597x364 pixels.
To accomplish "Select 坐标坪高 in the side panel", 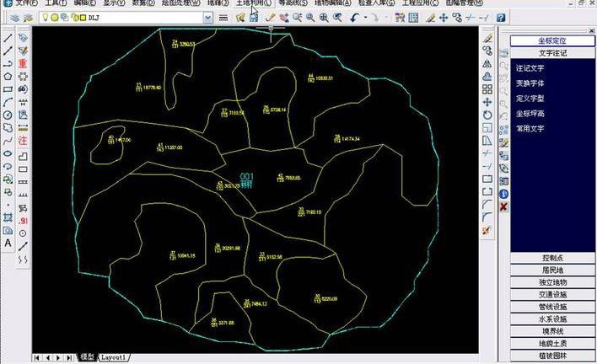I will point(530,114).
